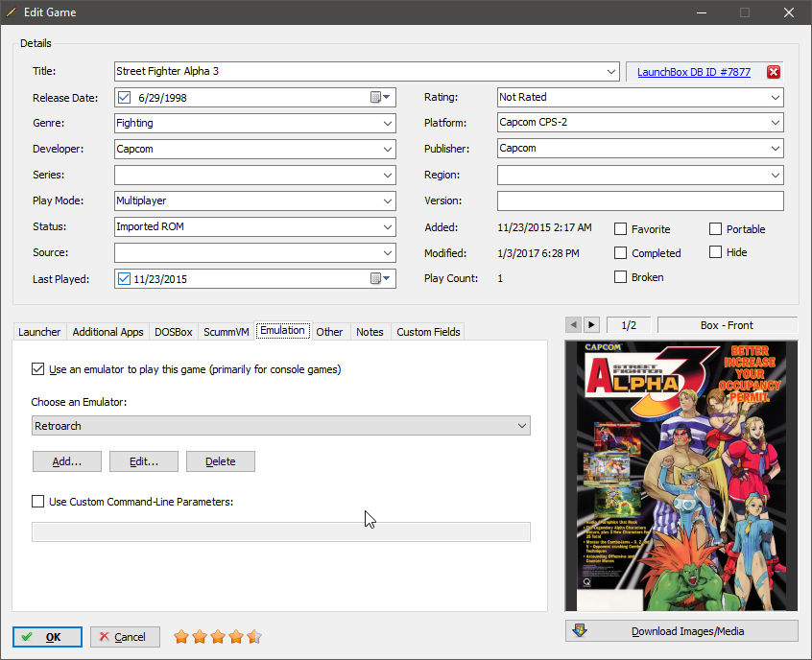
Task: Open the Last Played calendar picker icon
Action: (x=379, y=278)
